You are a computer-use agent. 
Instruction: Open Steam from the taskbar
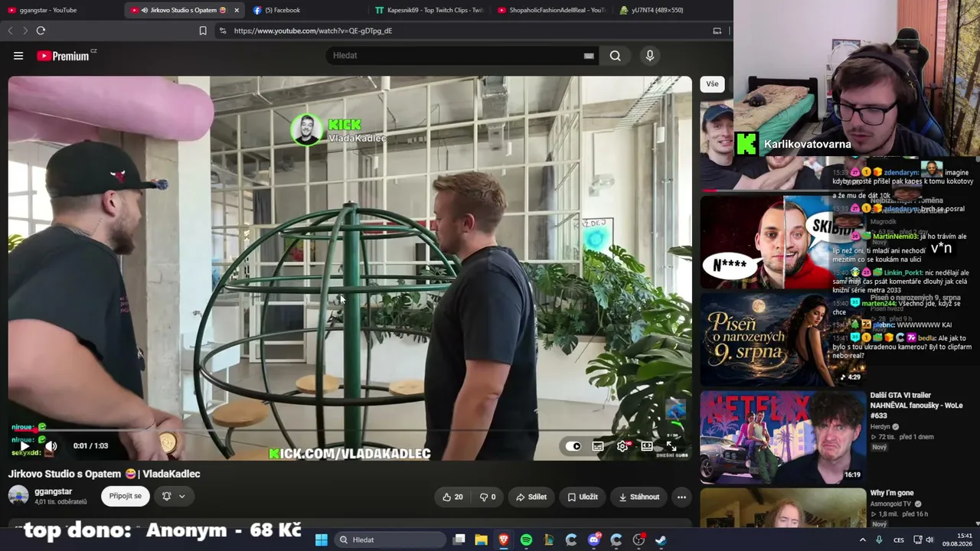[x=661, y=540]
